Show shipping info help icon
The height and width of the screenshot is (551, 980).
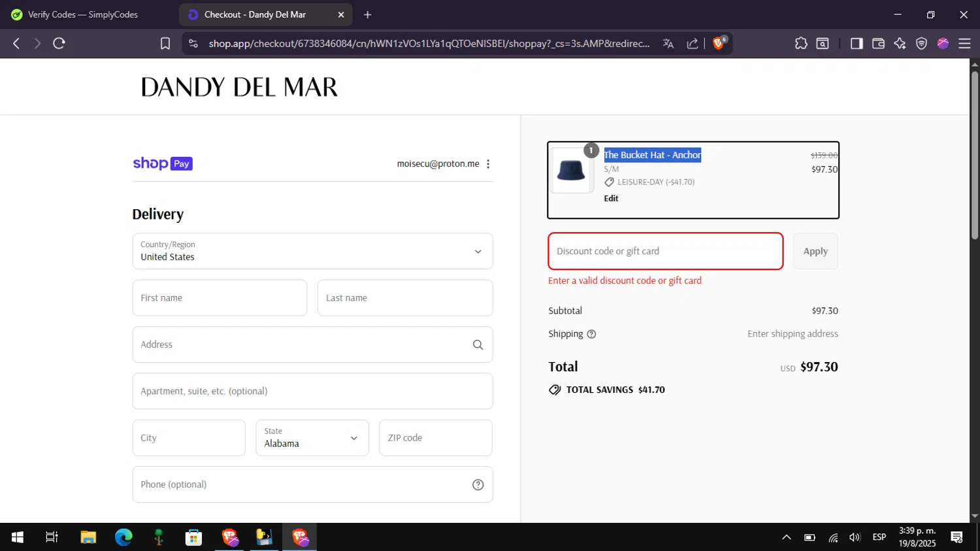pyautogui.click(x=591, y=334)
